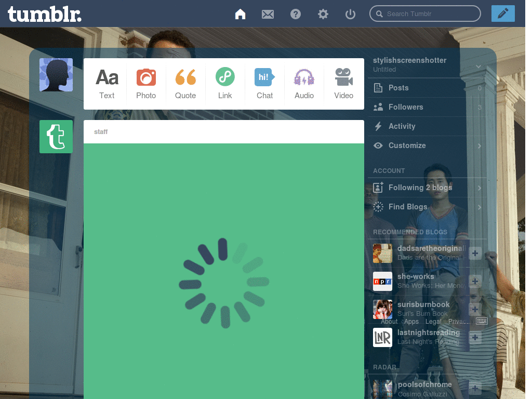The width and height of the screenshot is (532, 399).
Task: Open the Posts menu item
Action: pyautogui.click(x=428, y=88)
